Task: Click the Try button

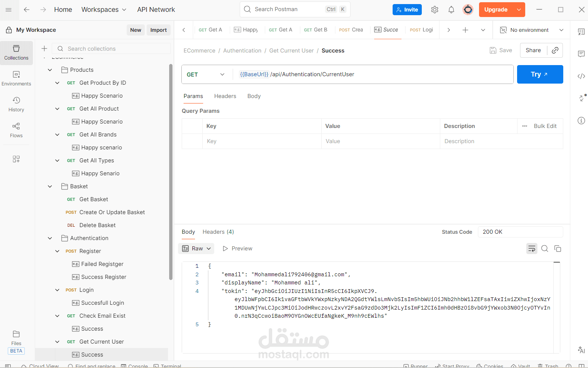Action: point(540,74)
